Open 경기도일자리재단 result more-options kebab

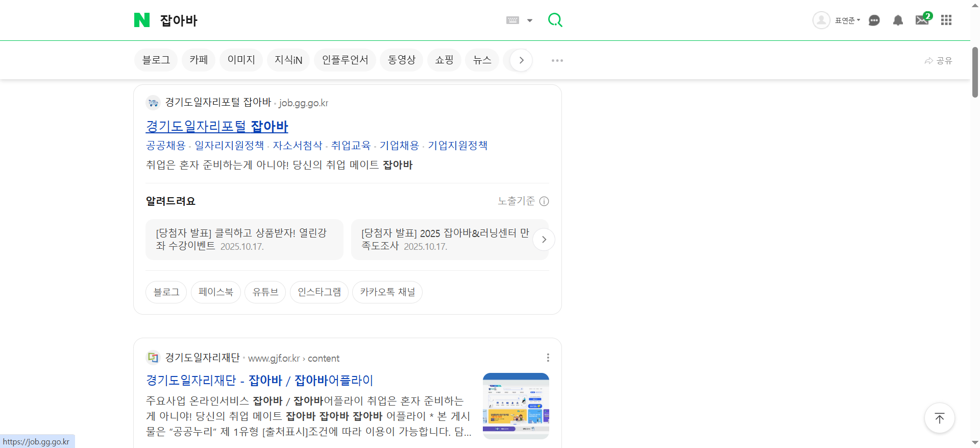pos(548,358)
